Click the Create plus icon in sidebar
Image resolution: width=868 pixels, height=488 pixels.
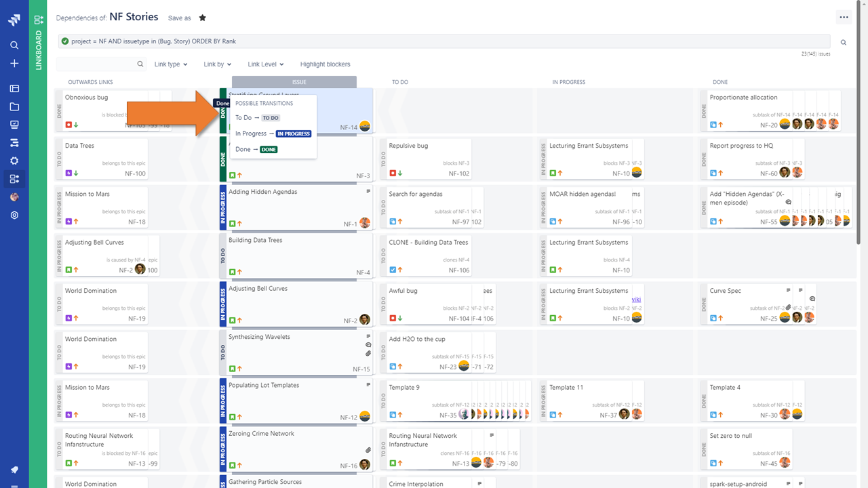14,63
